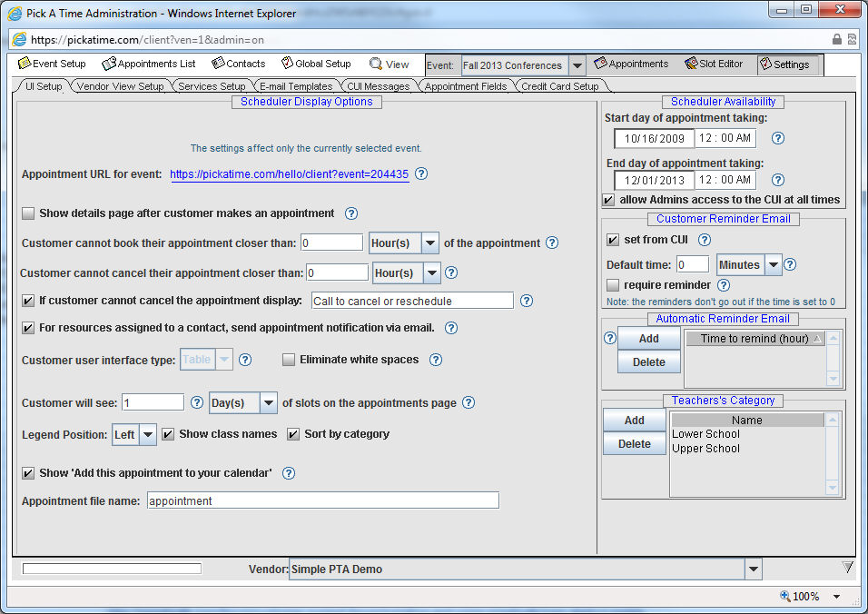Screen dimensions: 868x614
Task: Click Add in the Automatic Reminder Email section
Action: pyautogui.click(x=649, y=338)
